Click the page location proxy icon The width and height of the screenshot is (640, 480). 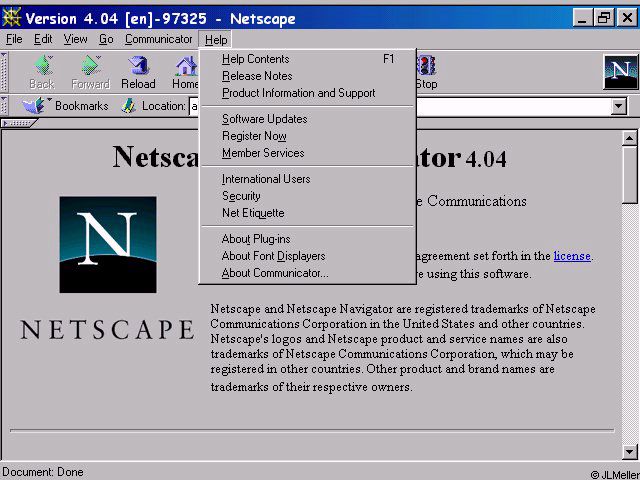tap(129, 106)
